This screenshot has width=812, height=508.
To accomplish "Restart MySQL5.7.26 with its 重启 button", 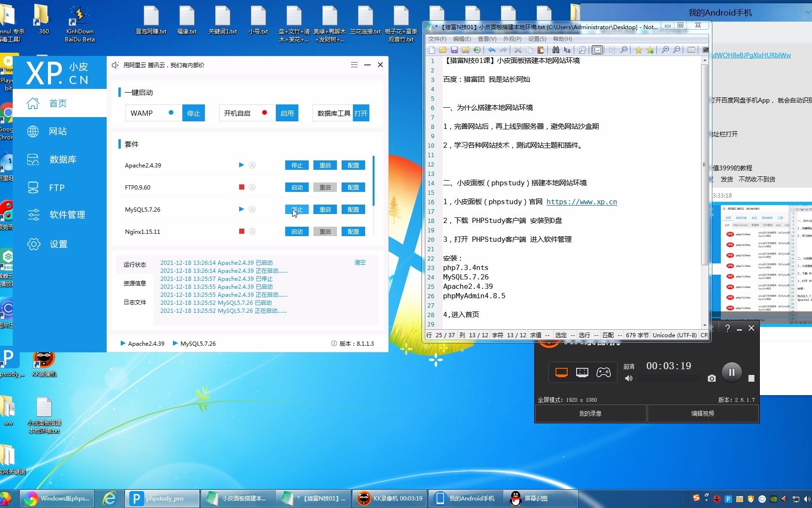I will pos(325,209).
